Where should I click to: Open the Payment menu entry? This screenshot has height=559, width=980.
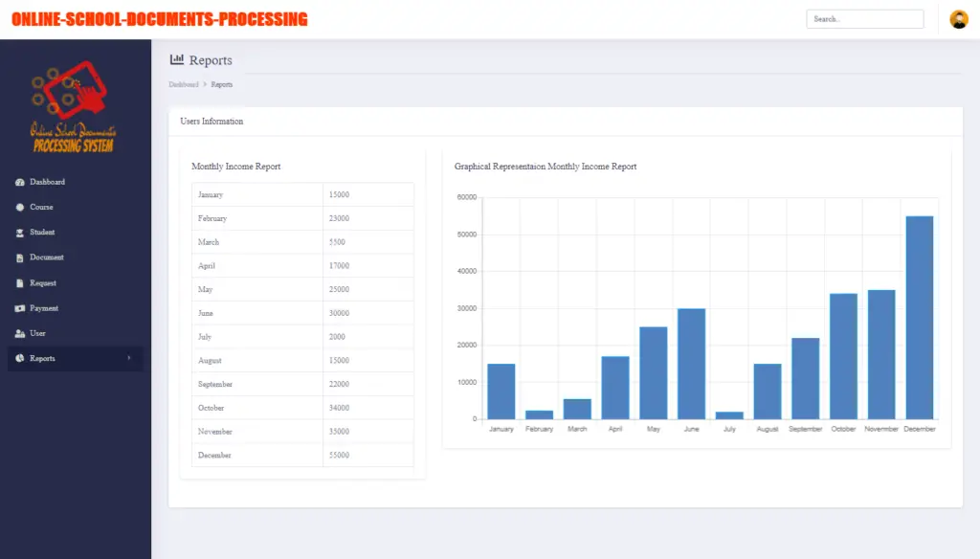(43, 307)
